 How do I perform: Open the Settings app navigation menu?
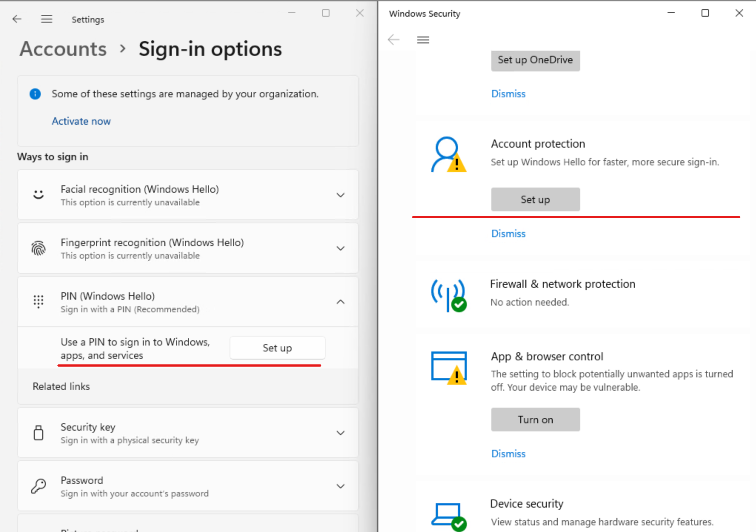[47, 19]
